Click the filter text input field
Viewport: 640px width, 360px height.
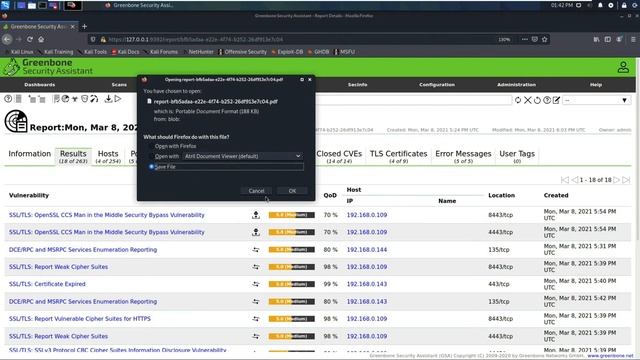tap(413, 100)
